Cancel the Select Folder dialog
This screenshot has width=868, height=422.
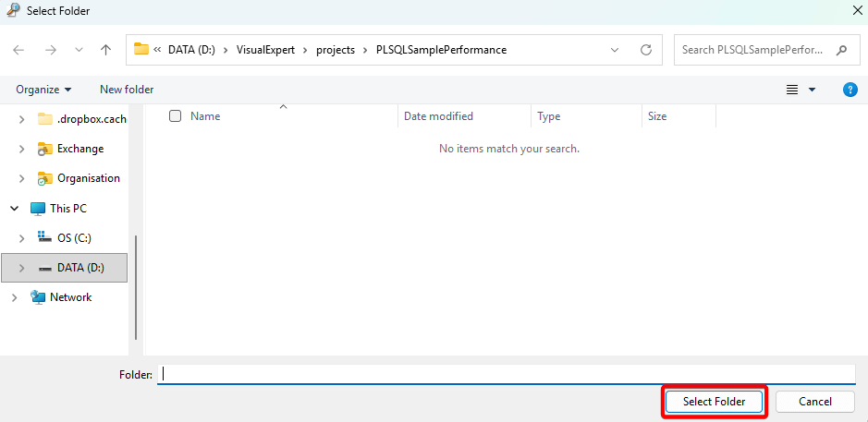815,402
